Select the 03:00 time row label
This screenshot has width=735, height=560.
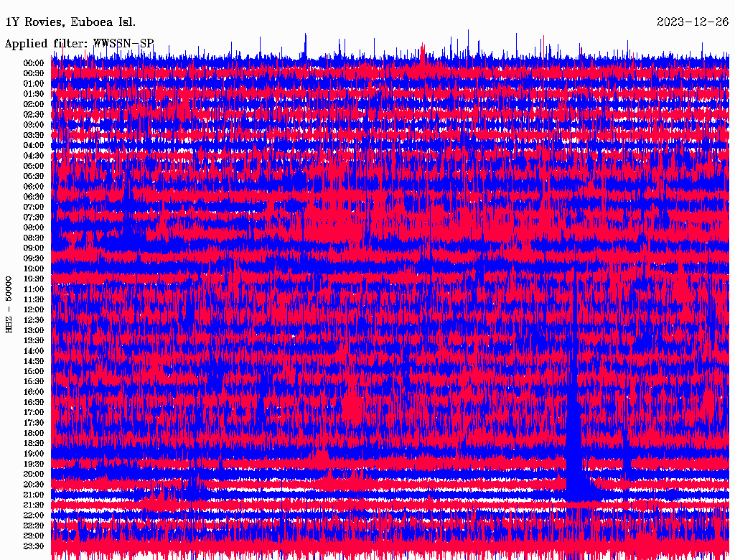[34, 125]
